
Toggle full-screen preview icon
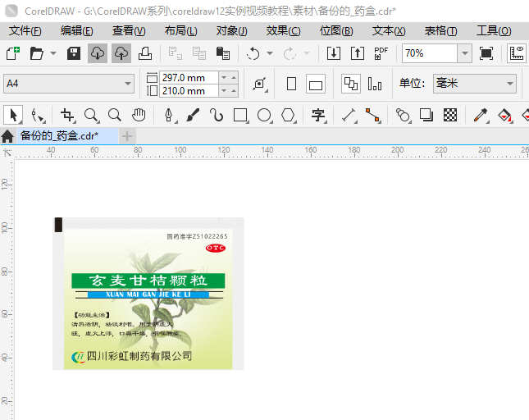[x=486, y=53]
